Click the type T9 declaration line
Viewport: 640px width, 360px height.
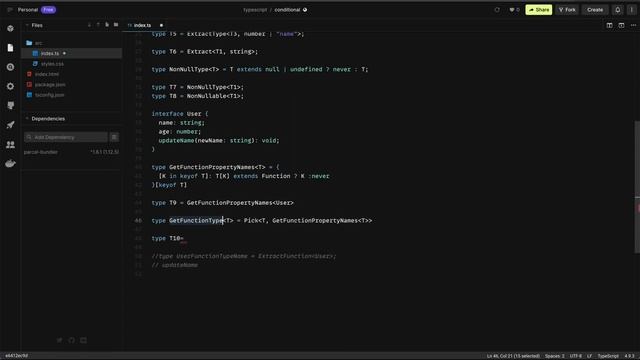tap(222, 203)
